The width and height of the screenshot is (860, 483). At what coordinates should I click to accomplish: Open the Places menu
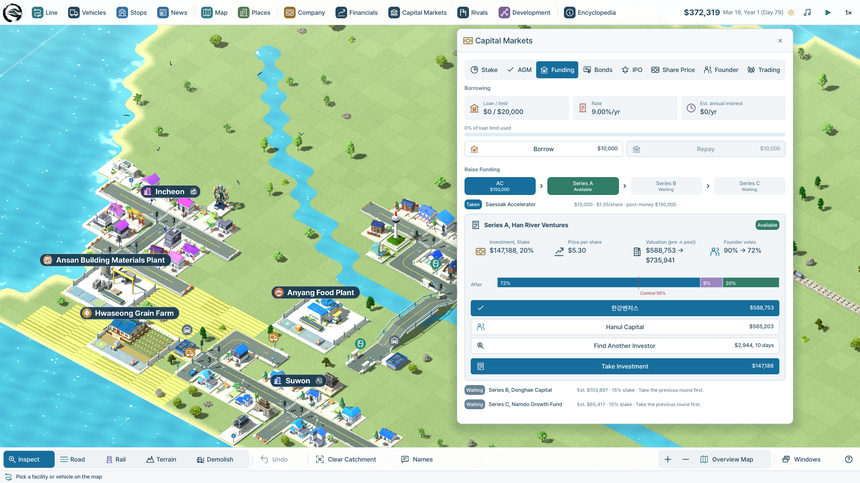click(x=254, y=12)
